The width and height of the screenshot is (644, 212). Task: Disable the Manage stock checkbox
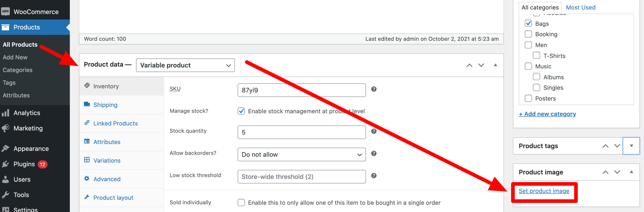(x=241, y=111)
